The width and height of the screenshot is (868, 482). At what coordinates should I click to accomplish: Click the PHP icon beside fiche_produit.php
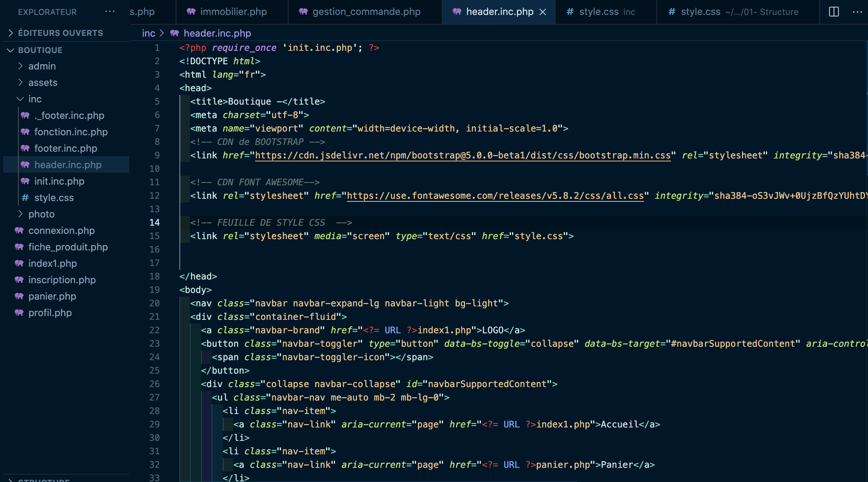coord(19,247)
